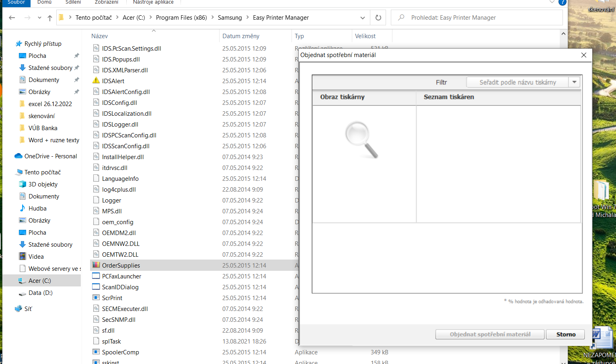Switch to the Domů ribbon tab
This screenshot has height=364, width=616.
[x=45, y=2]
